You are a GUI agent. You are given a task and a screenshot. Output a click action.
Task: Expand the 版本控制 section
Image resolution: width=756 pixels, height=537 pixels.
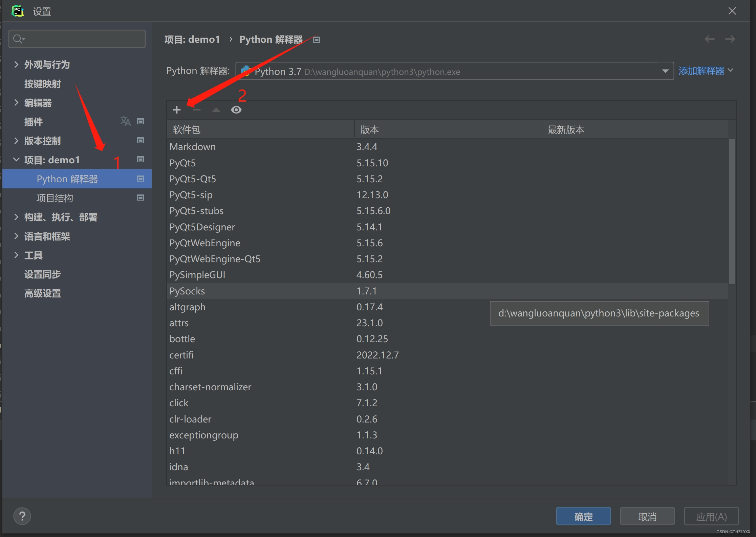click(x=16, y=141)
